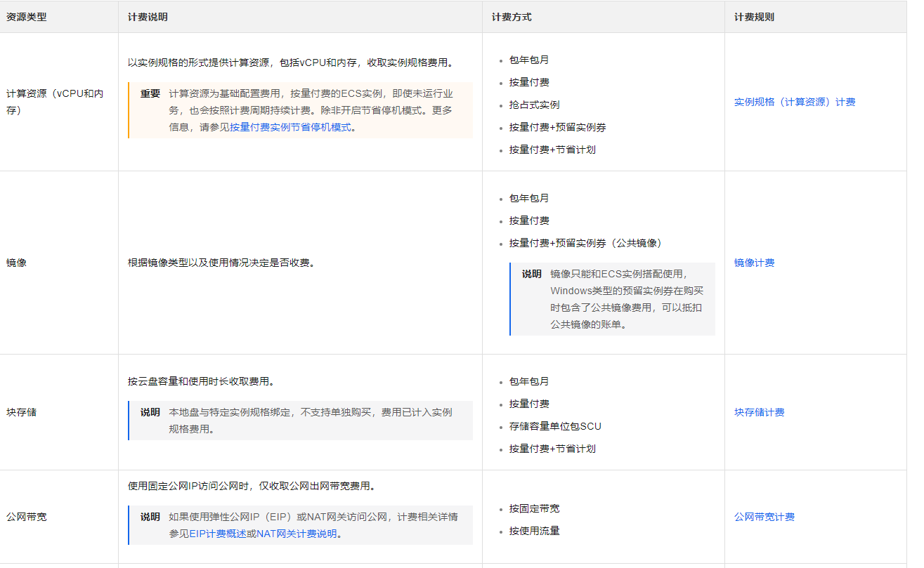The image size is (924, 568).
Task: Click note text starting 镜像只能和ECS实例搭配使用
Action: pyautogui.click(x=627, y=299)
